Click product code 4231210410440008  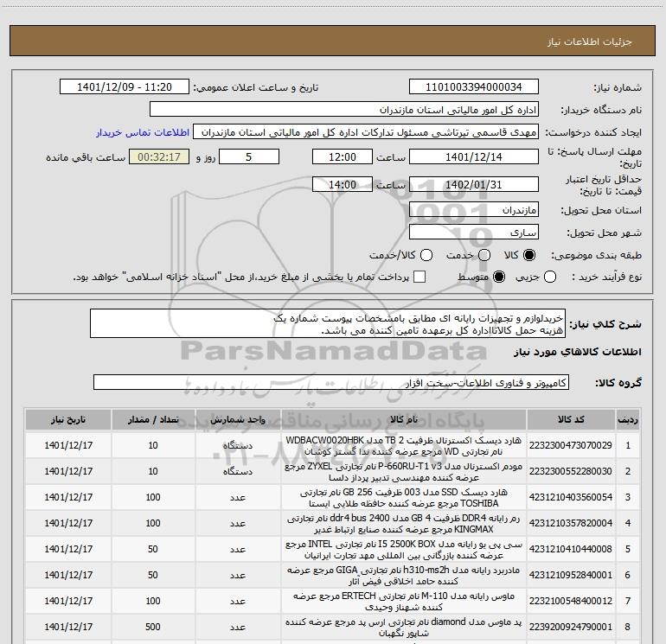click(x=571, y=549)
